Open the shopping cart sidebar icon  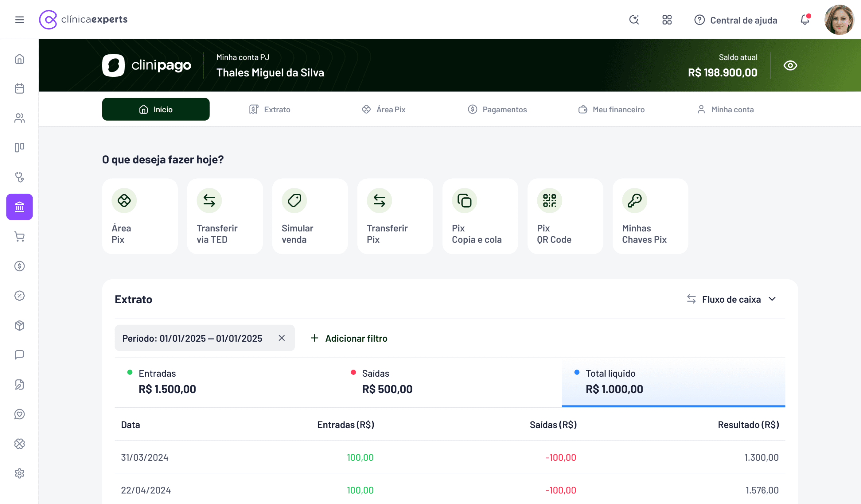pos(19,237)
